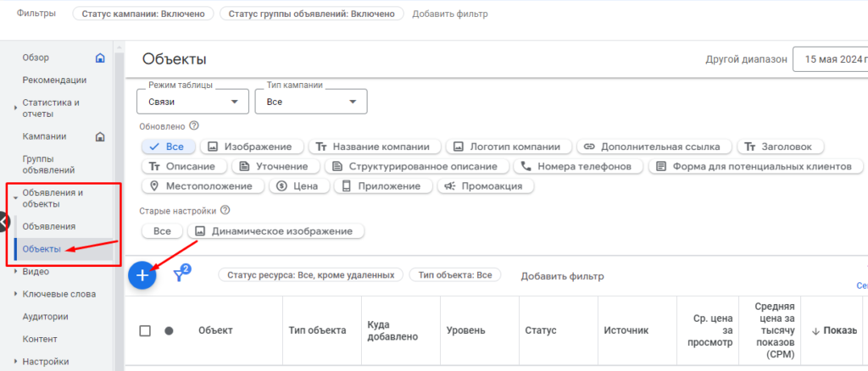Filter by Приложение chip
The width and height of the screenshot is (868, 371).
coord(383,186)
